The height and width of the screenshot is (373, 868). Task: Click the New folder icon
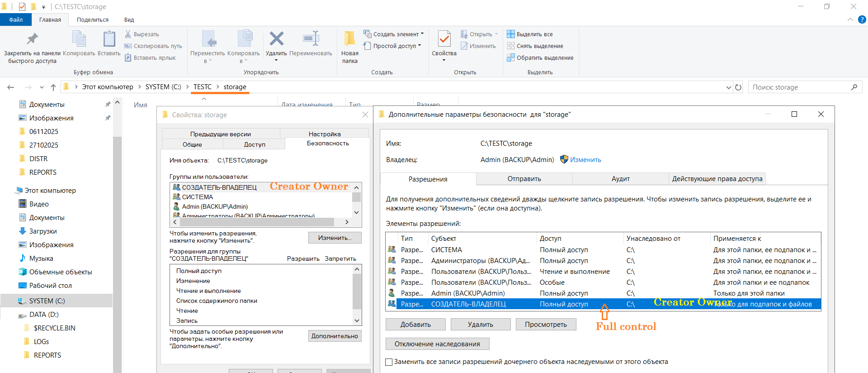pyautogui.click(x=349, y=39)
